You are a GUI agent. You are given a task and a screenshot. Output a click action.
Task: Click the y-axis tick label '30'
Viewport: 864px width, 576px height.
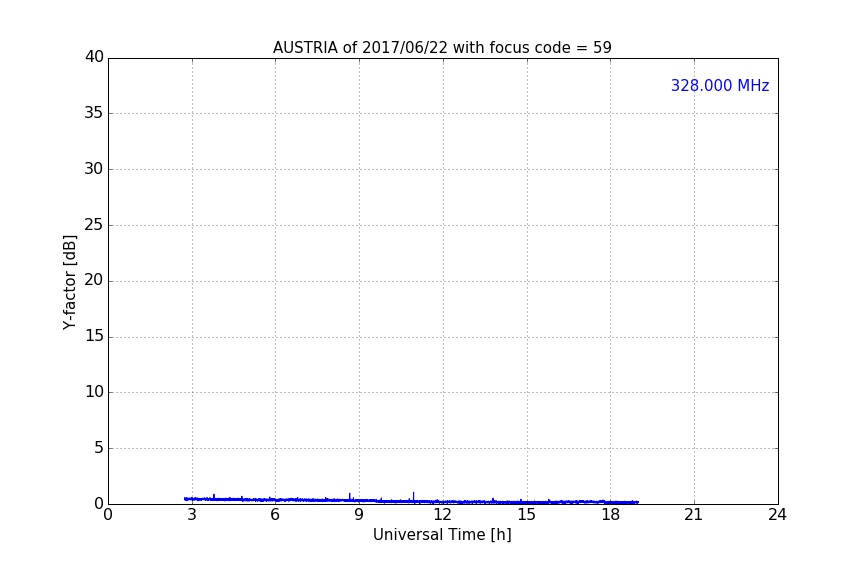click(x=94, y=169)
